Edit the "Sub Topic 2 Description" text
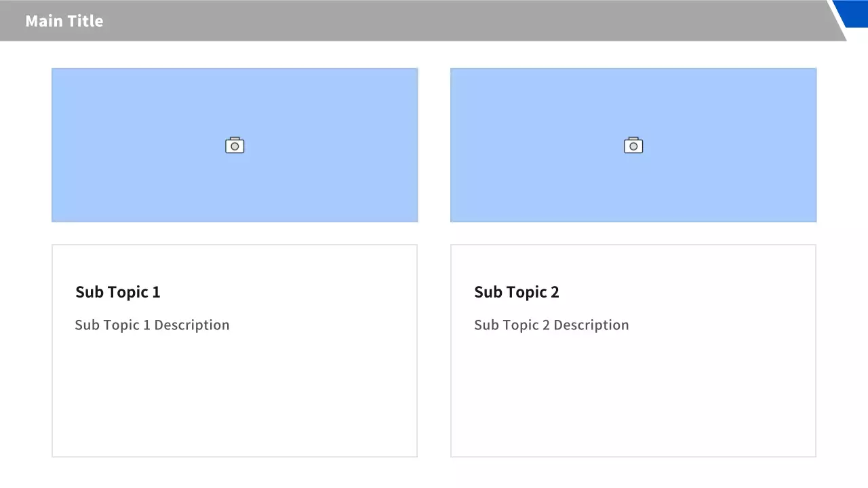This screenshot has width=868, height=488. [x=551, y=325]
